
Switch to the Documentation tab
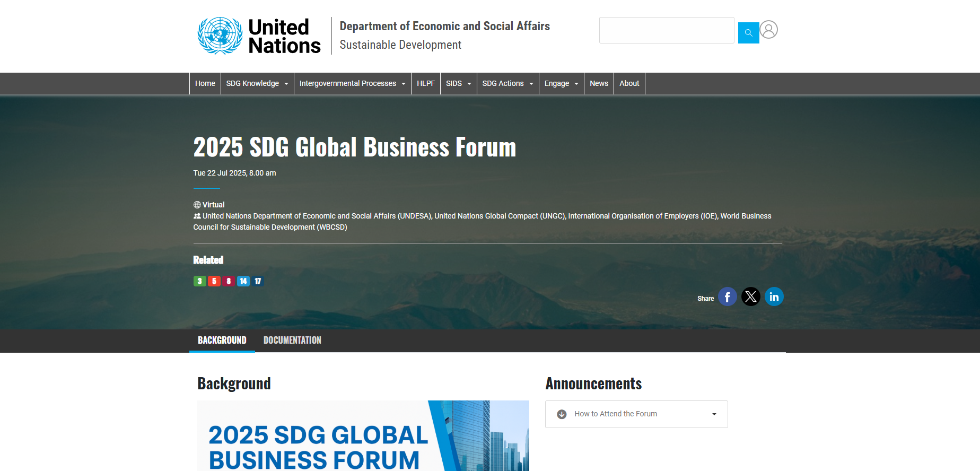click(292, 341)
